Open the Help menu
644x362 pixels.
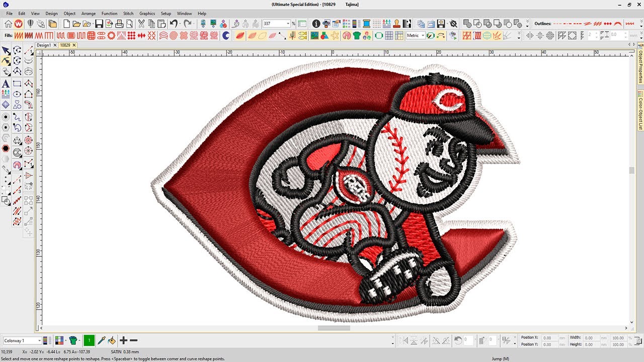(x=202, y=14)
